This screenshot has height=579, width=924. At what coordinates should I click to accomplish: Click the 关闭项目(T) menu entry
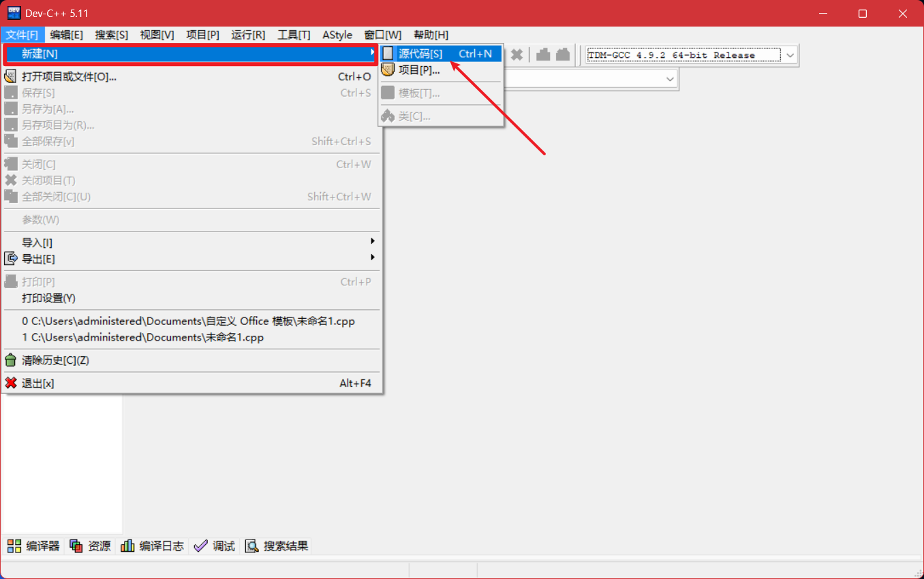(191, 181)
